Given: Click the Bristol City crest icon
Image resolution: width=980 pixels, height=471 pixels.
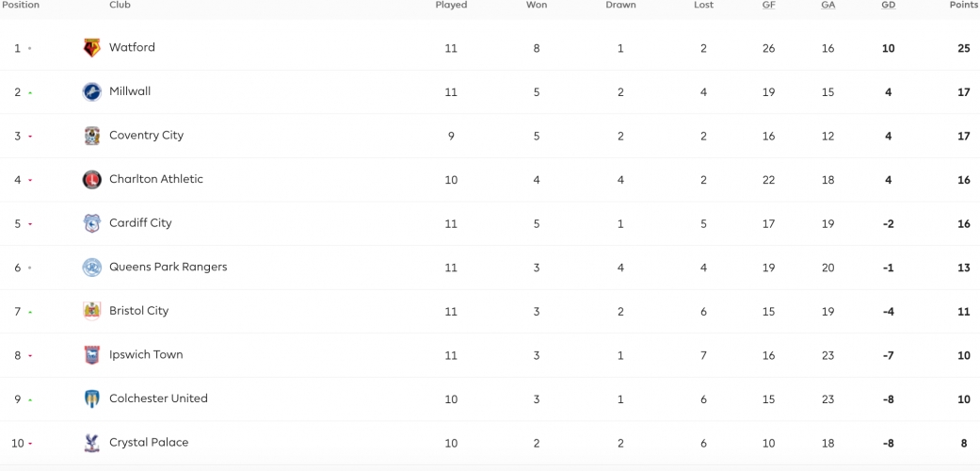Looking at the screenshot, I should (x=92, y=311).
